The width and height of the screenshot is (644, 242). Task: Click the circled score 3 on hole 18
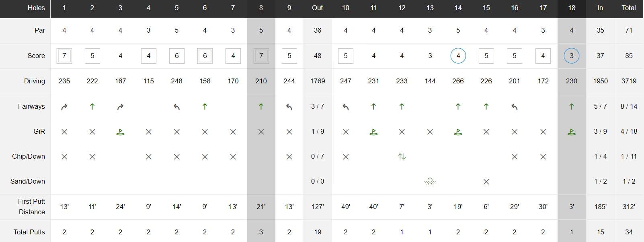point(571,56)
